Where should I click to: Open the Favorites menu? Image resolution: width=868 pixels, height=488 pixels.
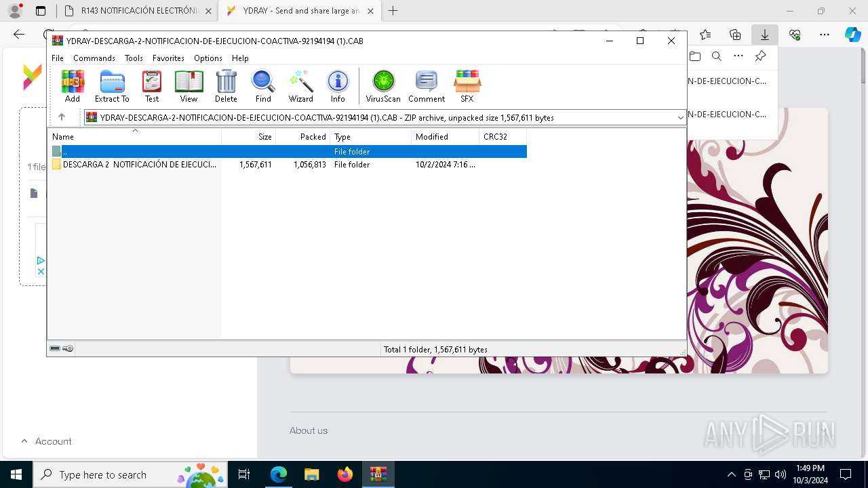click(x=168, y=58)
